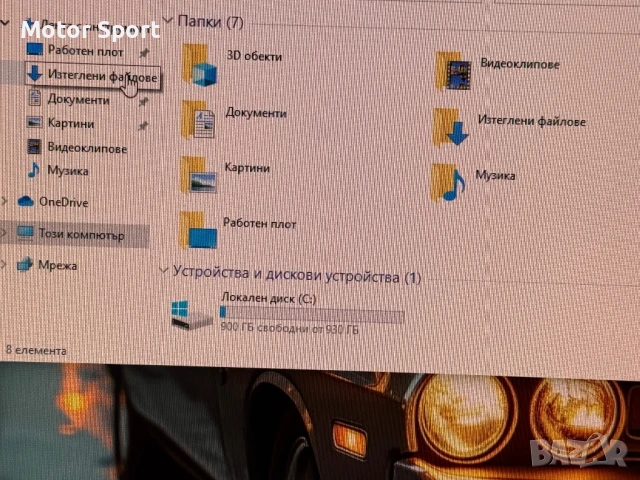Click the 'Локален диск (C:)' text
The image size is (640, 480).
pyautogui.click(x=269, y=298)
